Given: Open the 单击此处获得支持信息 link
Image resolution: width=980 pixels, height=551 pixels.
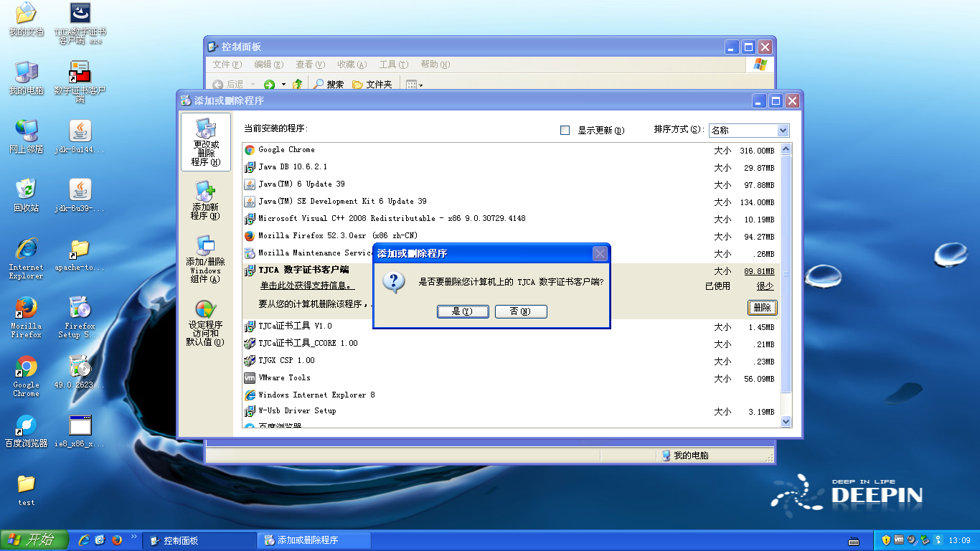Looking at the screenshot, I should [x=306, y=286].
